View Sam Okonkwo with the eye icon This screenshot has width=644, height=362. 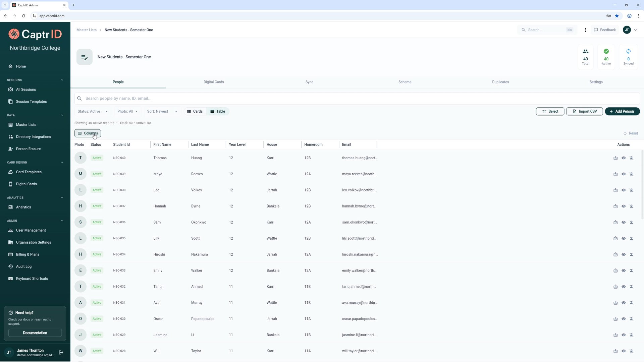coord(623,222)
